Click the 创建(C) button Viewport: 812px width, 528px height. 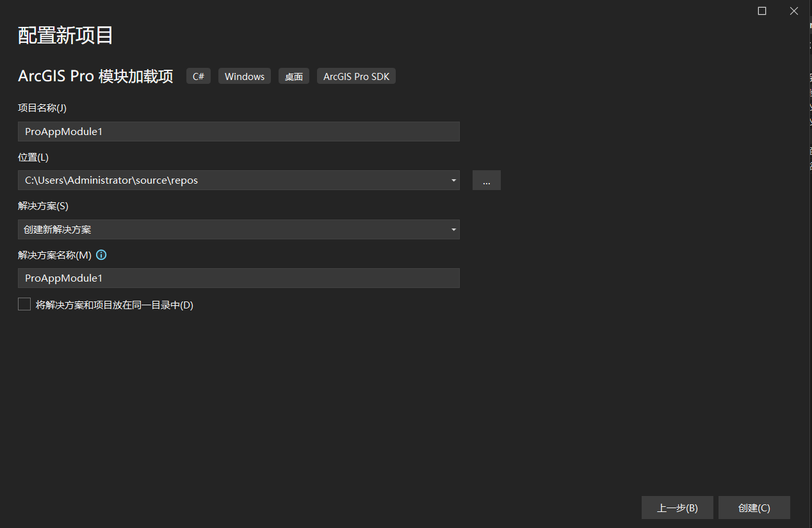click(x=754, y=508)
